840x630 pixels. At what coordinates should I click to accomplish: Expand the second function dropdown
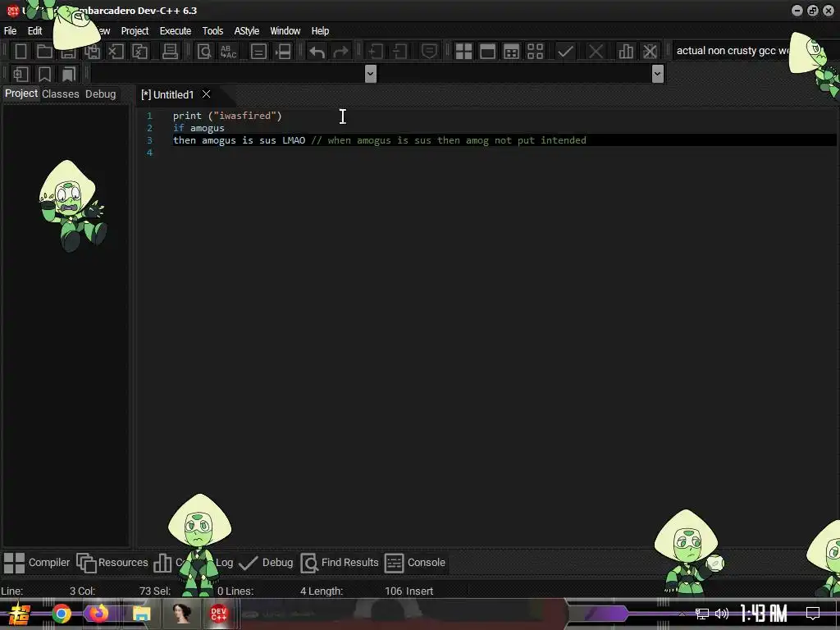tap(658, 73)
